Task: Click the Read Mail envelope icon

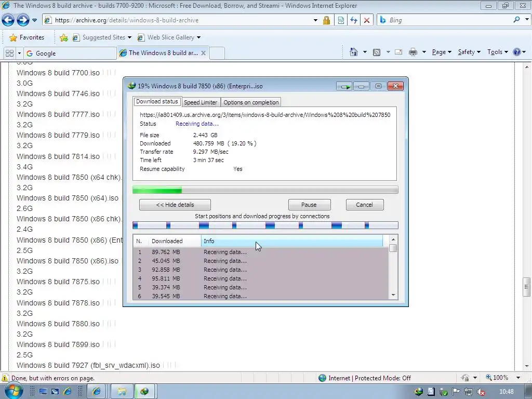Action: pyautogui.click(x=398, y=52)
